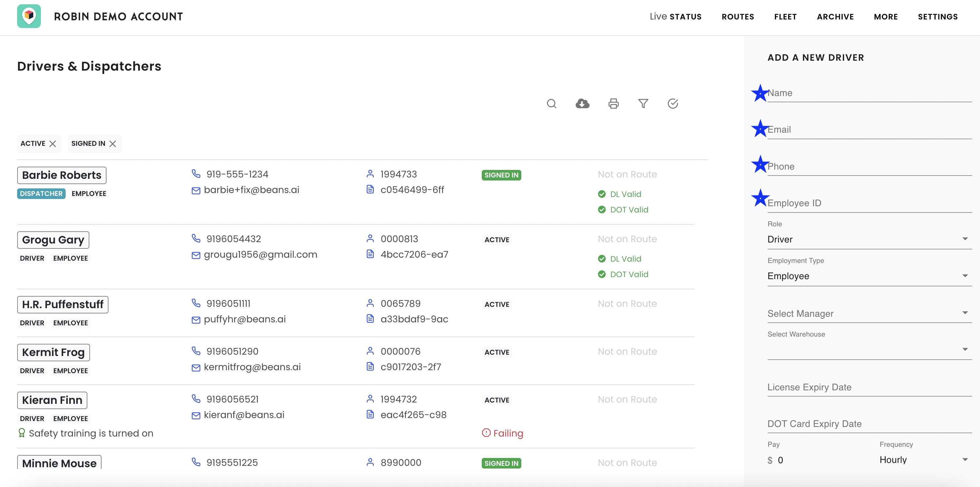Screen dimensions: 980x487
Task: Open Grogu Gary driver profile
Action: pyautogui.click(x=53, y=240)
